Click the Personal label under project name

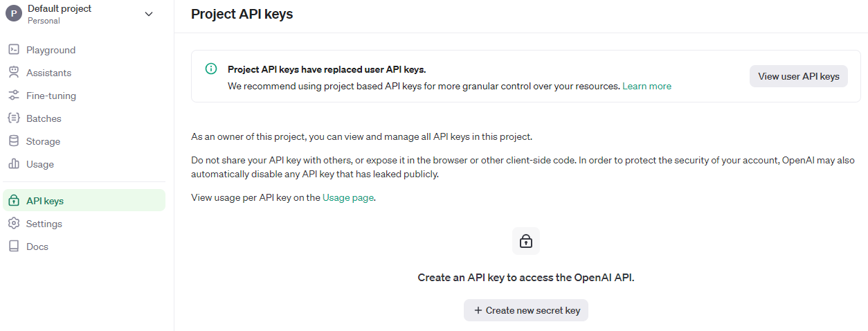click(x=44, y=21)
